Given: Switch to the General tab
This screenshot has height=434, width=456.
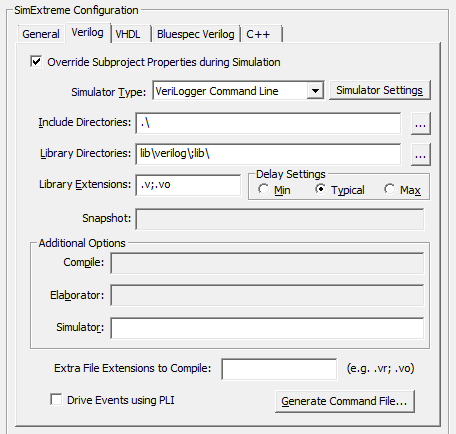Looking at the screenshot, I should 40,34.
